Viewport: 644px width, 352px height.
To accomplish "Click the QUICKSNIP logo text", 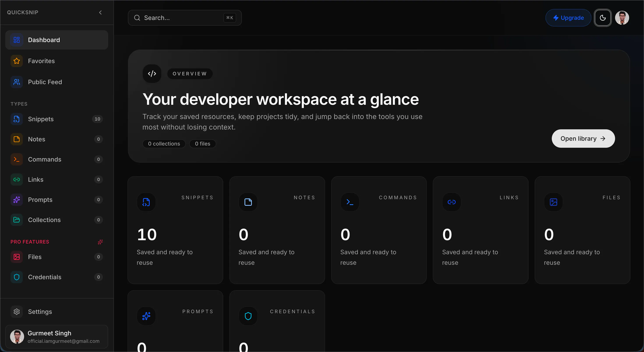I will pyautogui.click(x=23, y=12).
